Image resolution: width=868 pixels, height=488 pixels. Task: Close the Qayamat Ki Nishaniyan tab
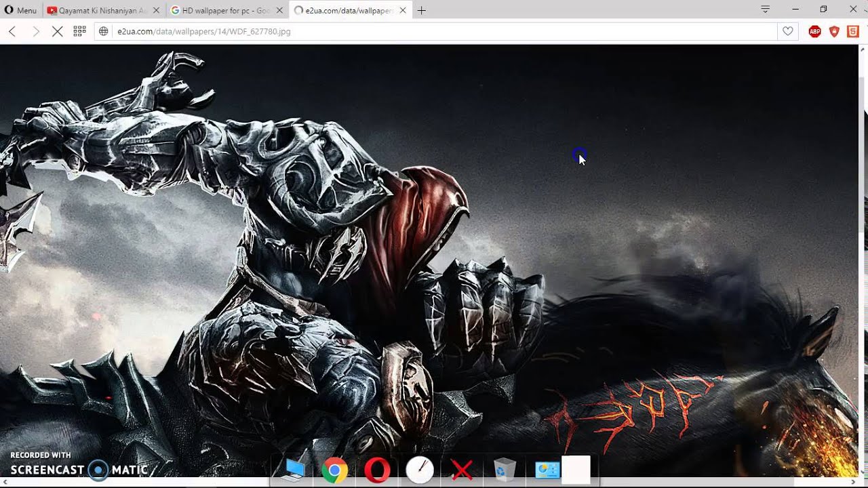tap(157, 10)
